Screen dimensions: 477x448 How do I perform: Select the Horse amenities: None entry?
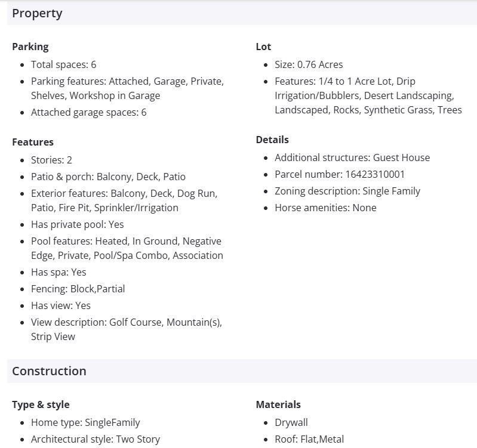tap(325, 208)
